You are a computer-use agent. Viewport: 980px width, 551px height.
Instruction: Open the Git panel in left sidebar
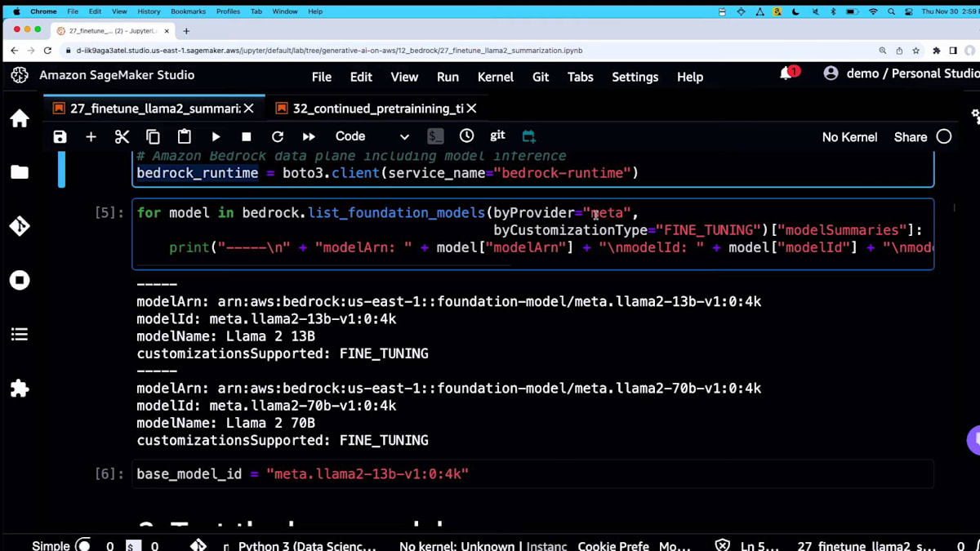pyautogui.click(x=20, y=226)
